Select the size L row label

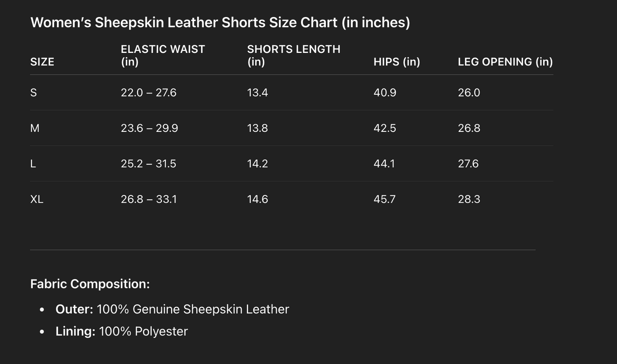pyautogui.click(x=33, y=164)
